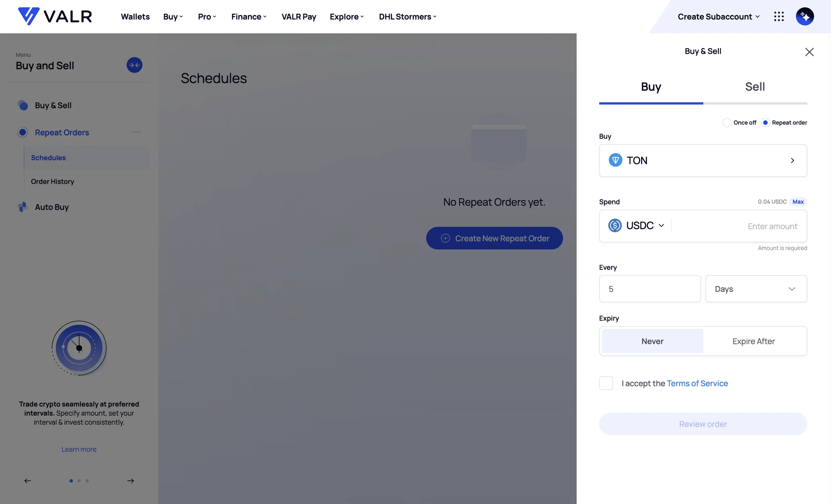Click the clock illustration in sidebar
Viewport: 831px width, 504px height.
[x=79, y=348]
